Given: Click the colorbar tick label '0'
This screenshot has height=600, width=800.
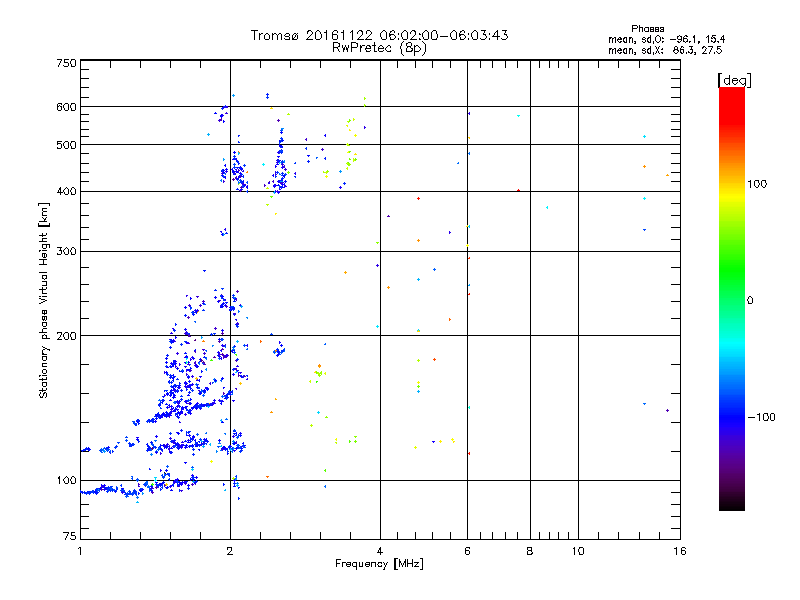Looking at the screenshot, I should tap(750, 301).
